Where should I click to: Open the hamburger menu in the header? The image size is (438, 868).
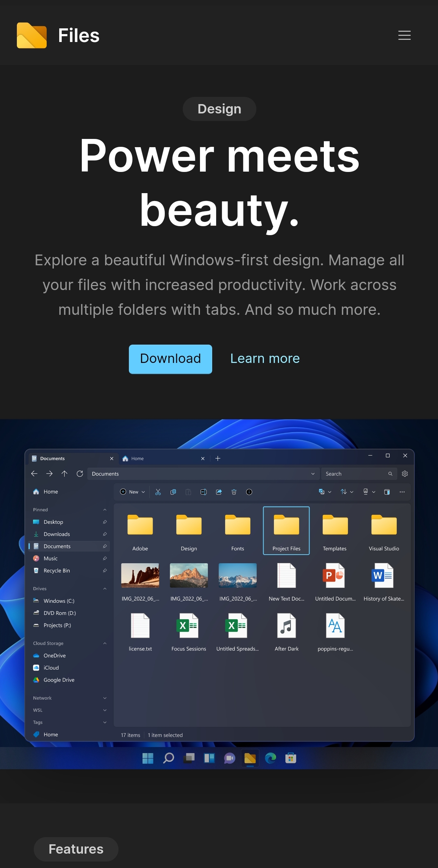[x=404, y=35]
